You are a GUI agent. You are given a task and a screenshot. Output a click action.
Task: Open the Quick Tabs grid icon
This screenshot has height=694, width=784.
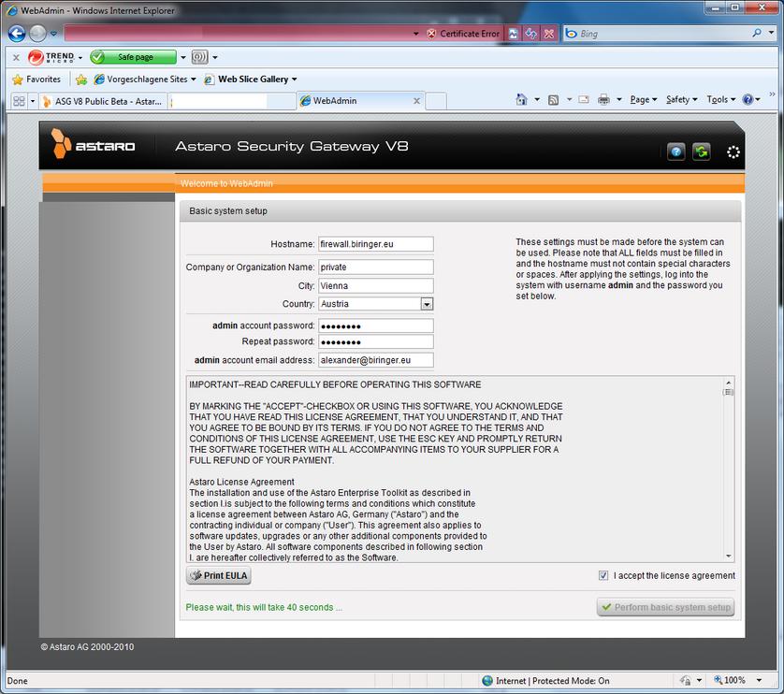point(18,101)
